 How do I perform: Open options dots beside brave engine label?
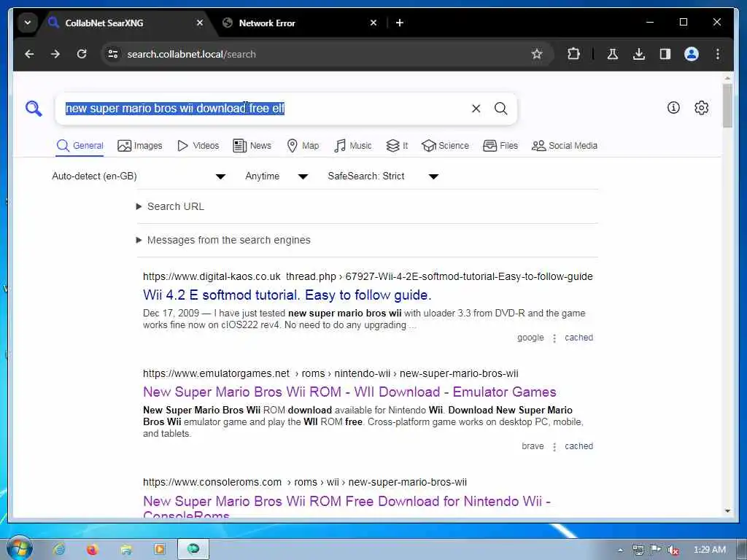[554, 447]
